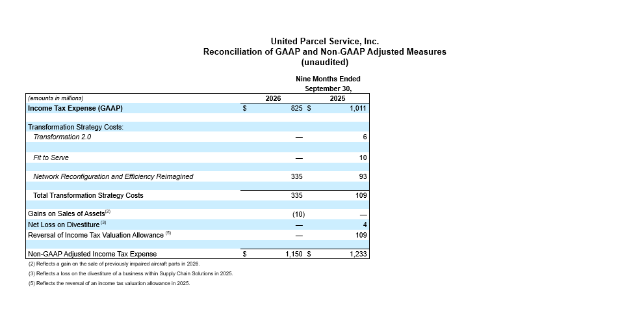Click the 2026 dash in Net Loss on Divestiture row
The height and width of the screenshot is (315, 644).
coord(299,225)
